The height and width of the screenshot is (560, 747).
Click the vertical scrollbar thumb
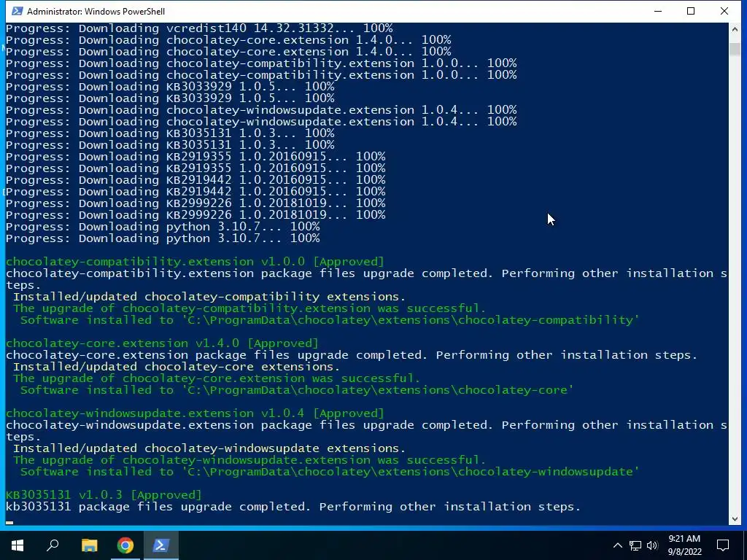[735, 49]
